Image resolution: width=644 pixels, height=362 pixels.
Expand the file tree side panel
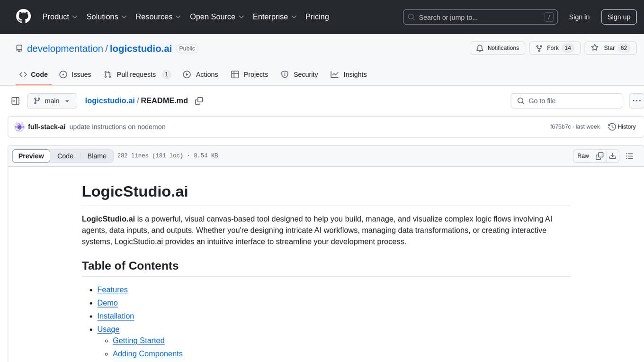pyautogui.click(x=16, y=101)
